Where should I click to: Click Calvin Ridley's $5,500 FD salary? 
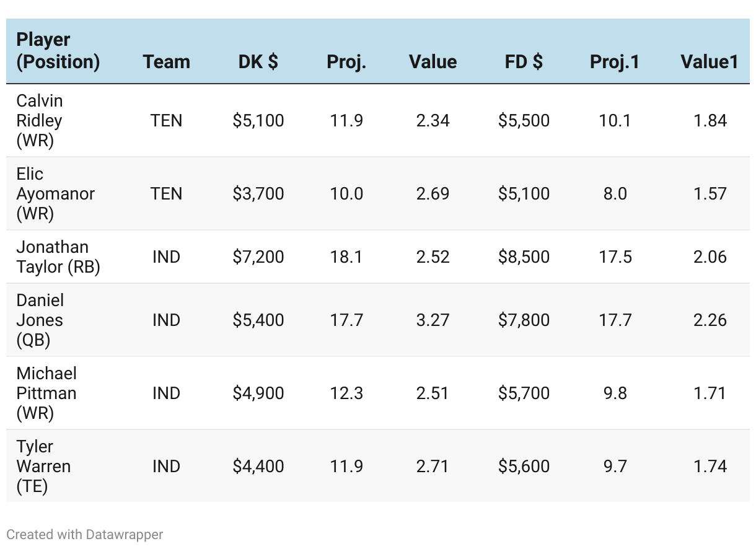pyautogui.click(x=524, y=120)
